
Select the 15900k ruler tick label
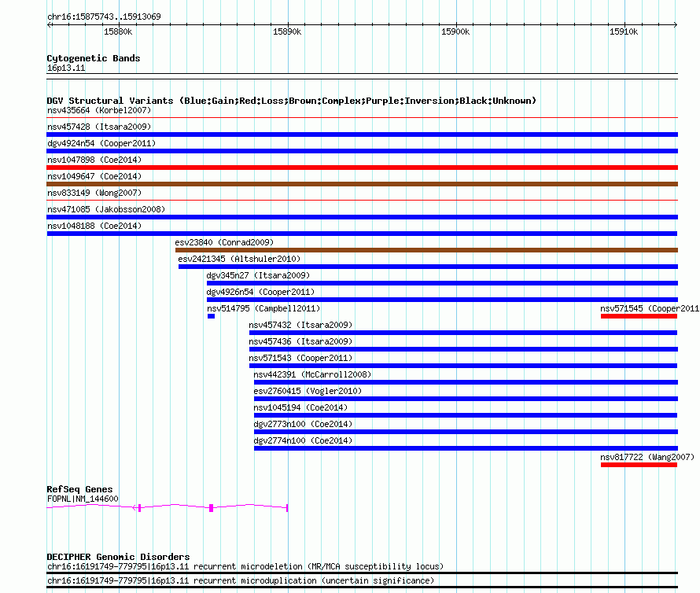[455, 31]
